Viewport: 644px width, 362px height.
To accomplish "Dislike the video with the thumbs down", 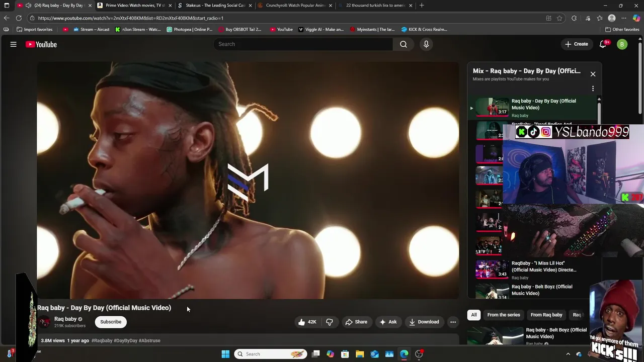I will 330,322.
